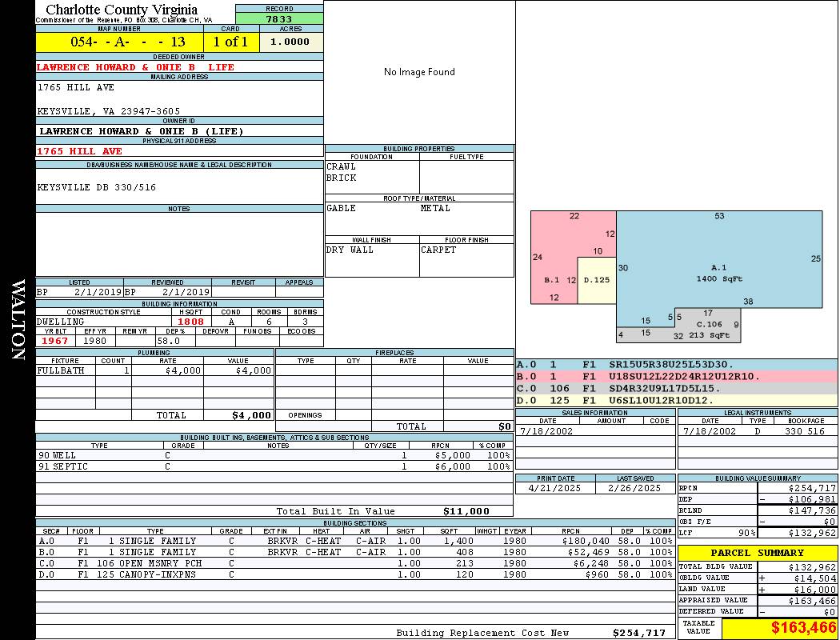Click legal instrument book/page 330 516
This screenshot has height=640, width=840.
tap(805, 432)
